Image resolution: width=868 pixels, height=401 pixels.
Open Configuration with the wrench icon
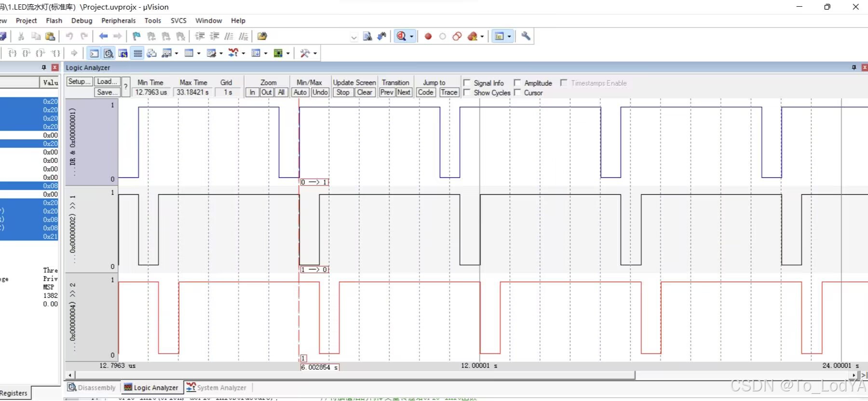pos(526,36)
